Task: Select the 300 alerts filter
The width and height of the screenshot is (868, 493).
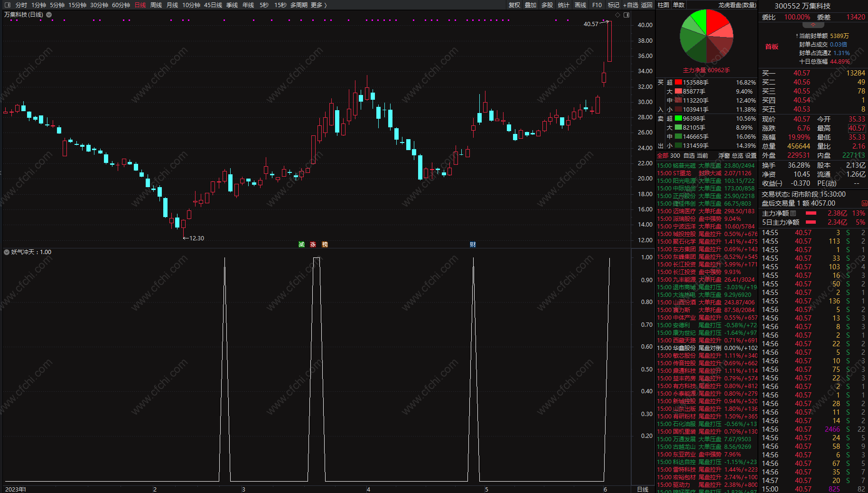Action: pyautogui.click(x=675, y=155)
